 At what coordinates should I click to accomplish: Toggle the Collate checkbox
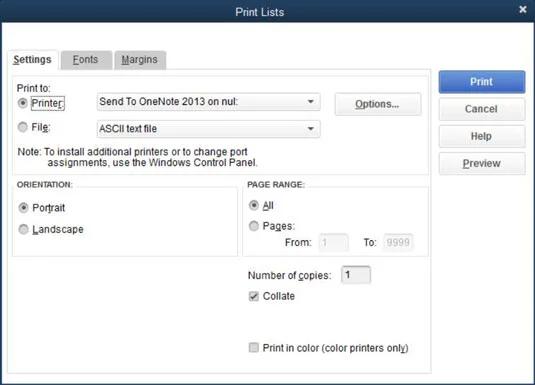point(254,296)
